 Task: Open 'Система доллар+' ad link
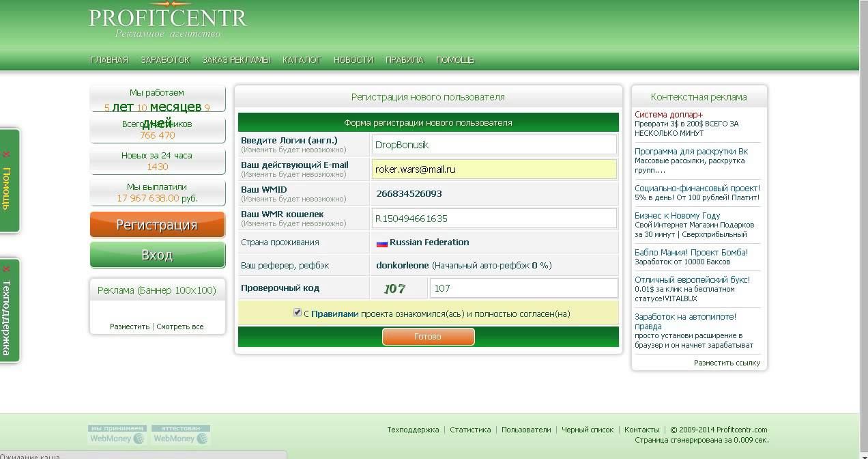(669, 115)
